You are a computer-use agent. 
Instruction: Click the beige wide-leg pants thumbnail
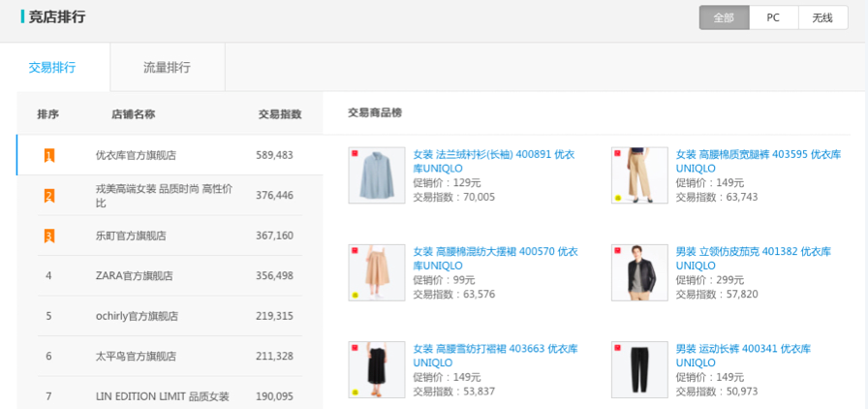(639, 175)
